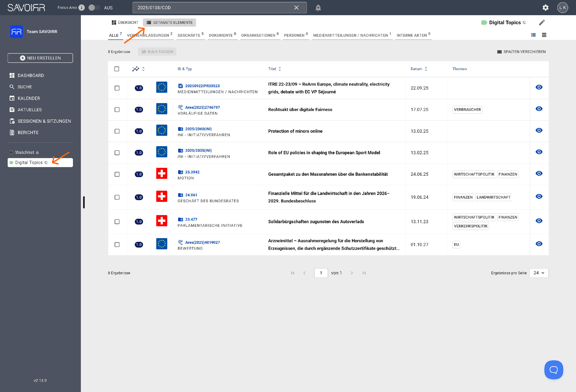Click the page number input field

pos(321,273)
